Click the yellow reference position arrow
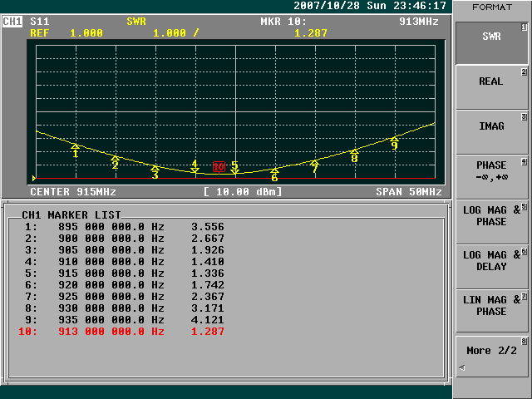This screenshot has height=399, width=532. tap(34, 178)
